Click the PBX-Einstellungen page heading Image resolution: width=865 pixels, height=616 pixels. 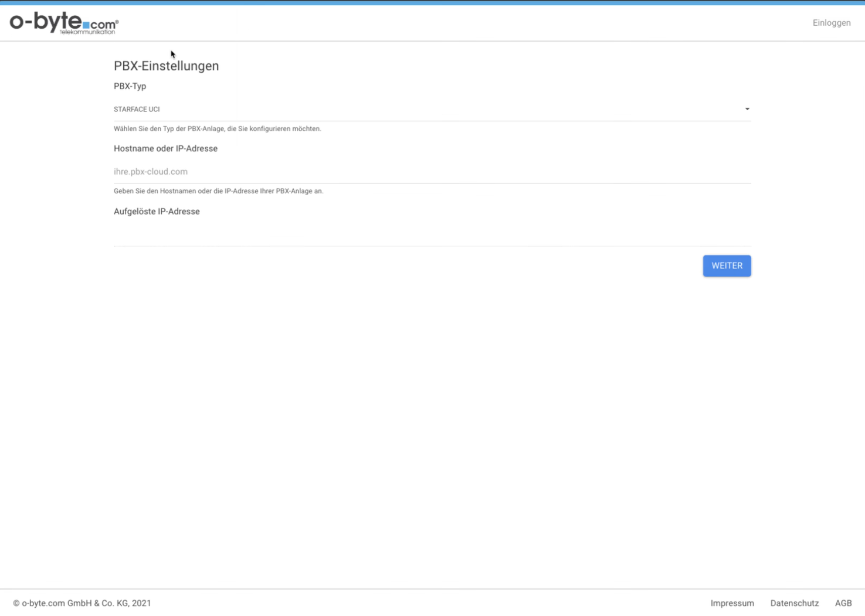pos(166,66)
